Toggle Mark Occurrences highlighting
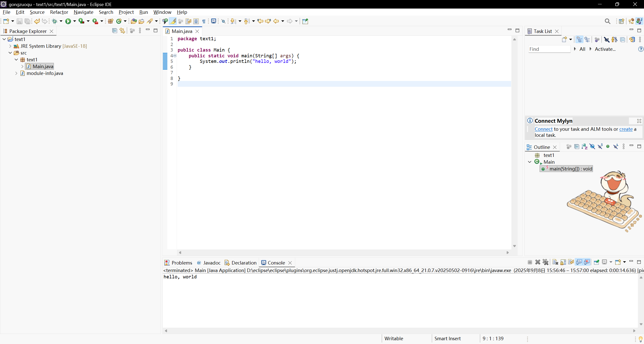Image resolution: width=644 pixels, height=344 pixels. tap(173, 21)
